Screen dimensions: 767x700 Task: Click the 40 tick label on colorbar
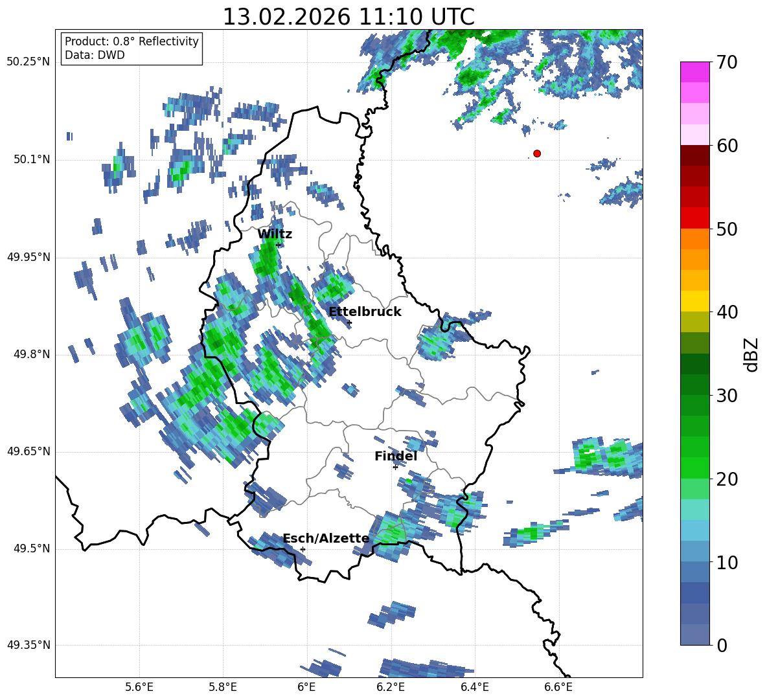727,312
